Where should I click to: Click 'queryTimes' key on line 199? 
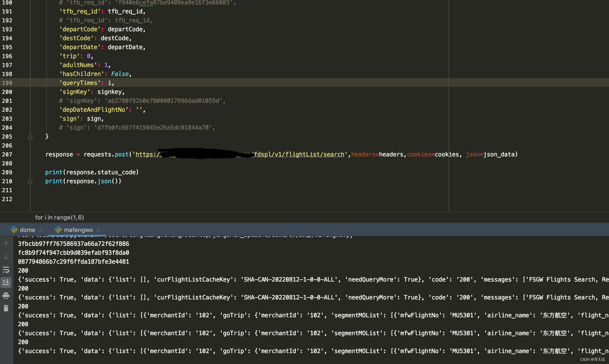(x=80, y=83)
